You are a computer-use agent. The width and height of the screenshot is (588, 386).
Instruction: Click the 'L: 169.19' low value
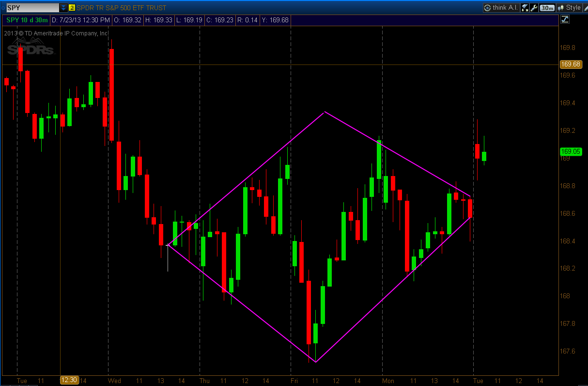(189, 20)
